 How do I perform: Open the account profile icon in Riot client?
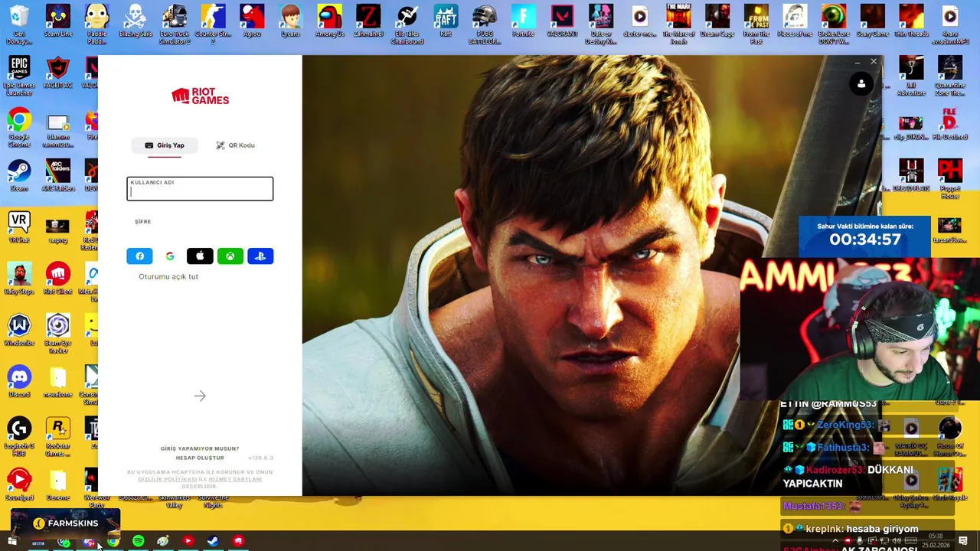(x=861, y=84)
